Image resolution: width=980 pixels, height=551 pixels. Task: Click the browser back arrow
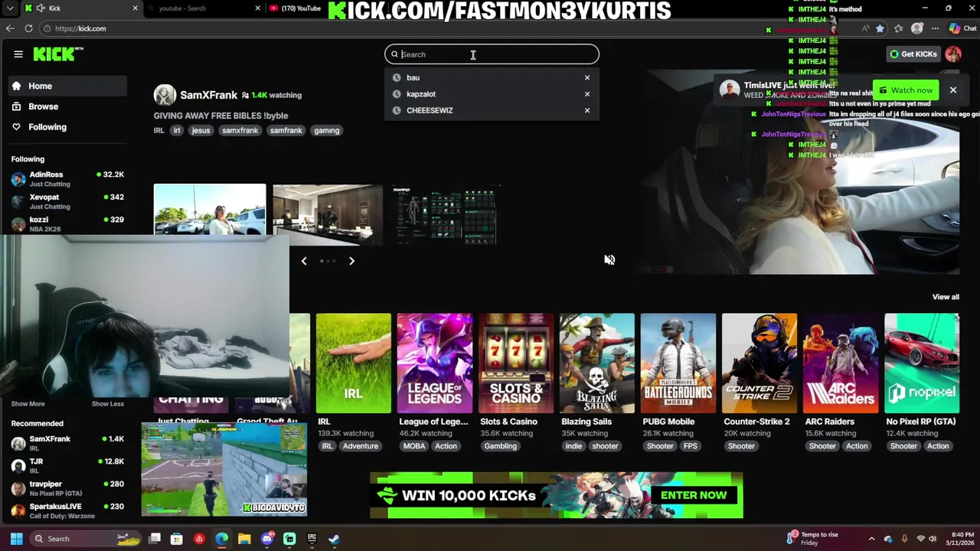click(x=10, y=28)
